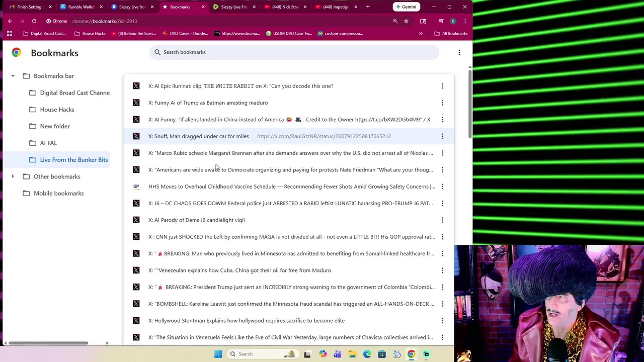This screenshot has width=644, height=362.
Task: Switch to the first Sleazy Live tab
Action: click(x=132, y=7)
